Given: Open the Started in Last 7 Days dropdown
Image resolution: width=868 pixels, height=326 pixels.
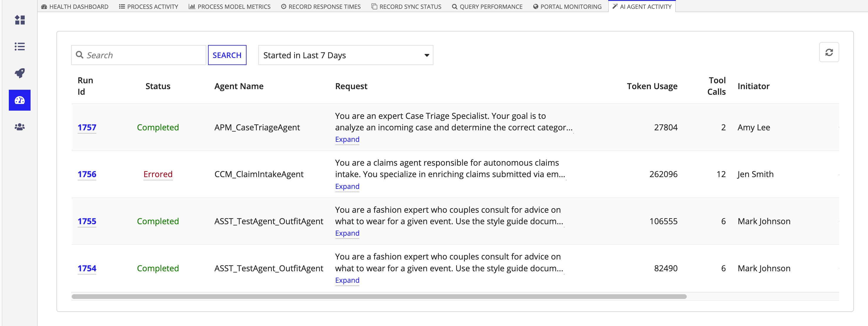Looking at the screenshot, I should (x=345, y=55).
